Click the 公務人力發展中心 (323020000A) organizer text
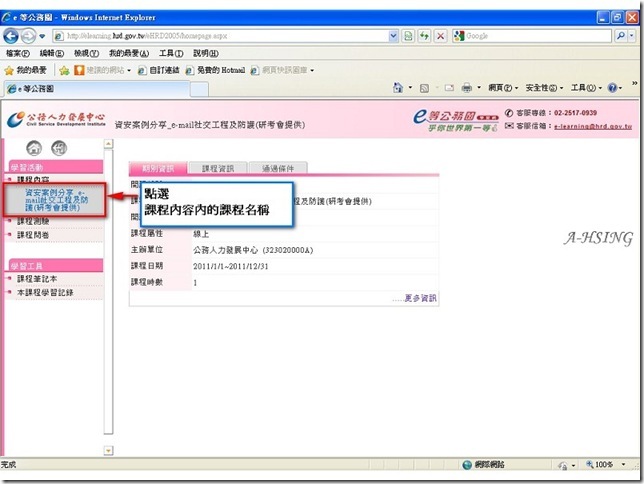 point(253,250)
